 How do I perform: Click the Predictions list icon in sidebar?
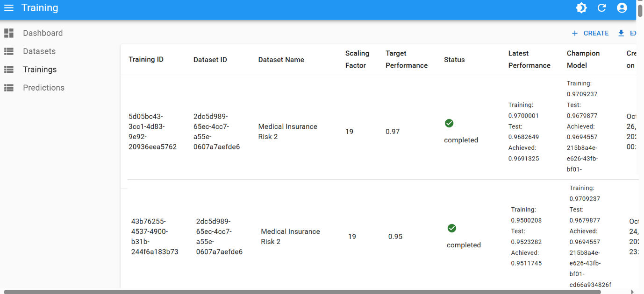point(8,88)
